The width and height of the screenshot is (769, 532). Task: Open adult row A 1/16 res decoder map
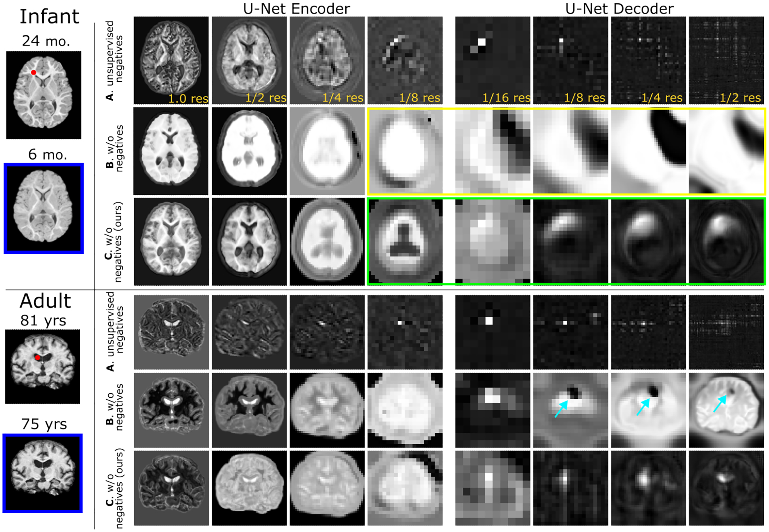click(493, 332)
